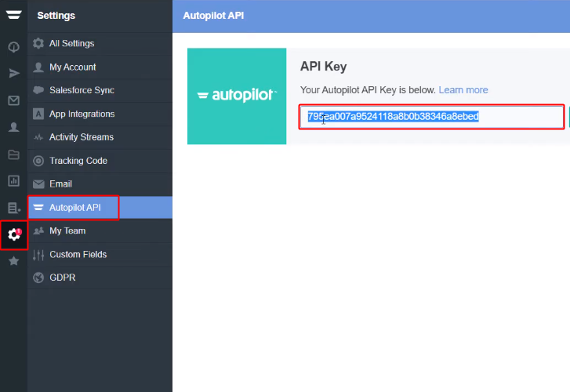Click the GDPR globe icon

38,278
